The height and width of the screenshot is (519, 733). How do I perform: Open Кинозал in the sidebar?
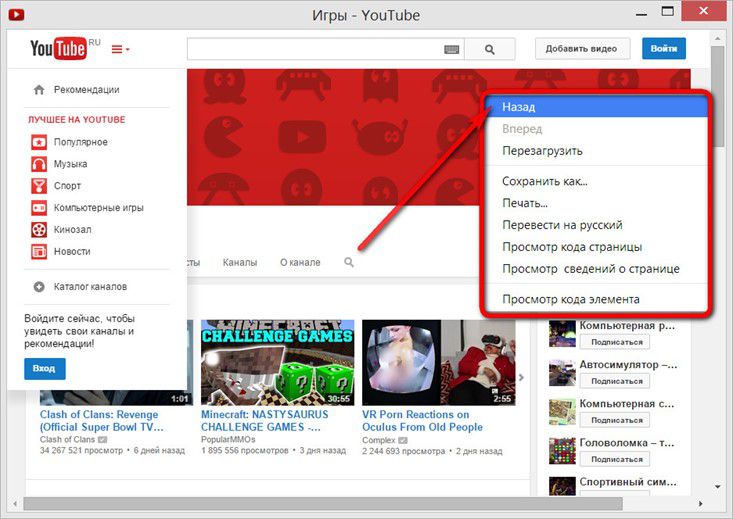pyautogui.click(x=72, y=230)
